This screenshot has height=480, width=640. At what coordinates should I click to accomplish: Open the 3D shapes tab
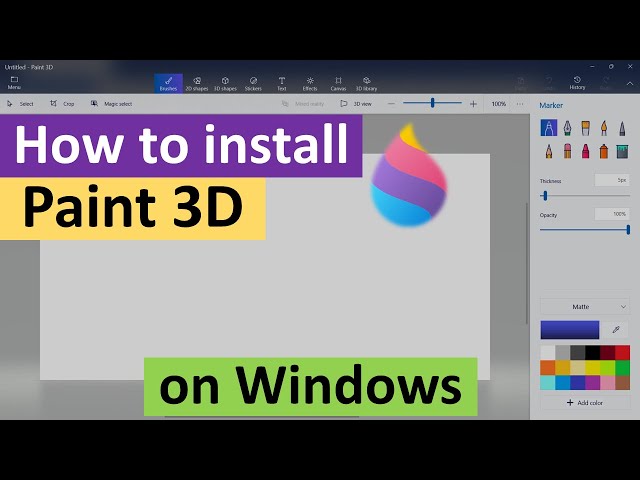[x=225, y=84]
